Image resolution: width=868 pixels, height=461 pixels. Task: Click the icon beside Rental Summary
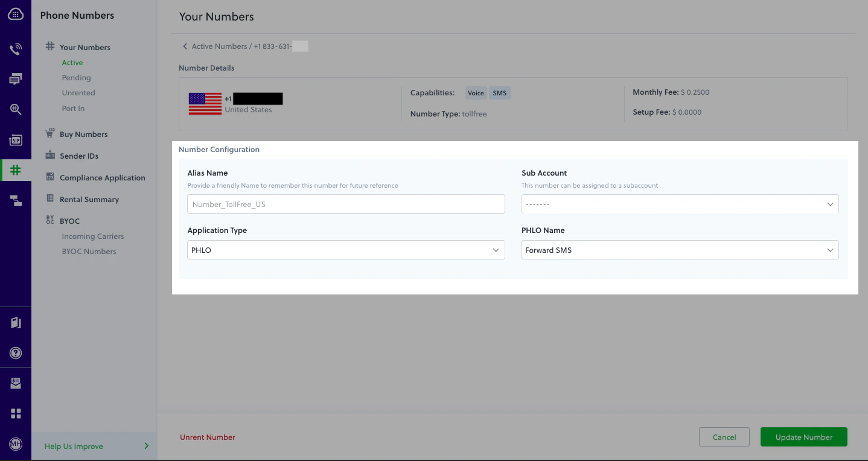[x=50, y=199]
